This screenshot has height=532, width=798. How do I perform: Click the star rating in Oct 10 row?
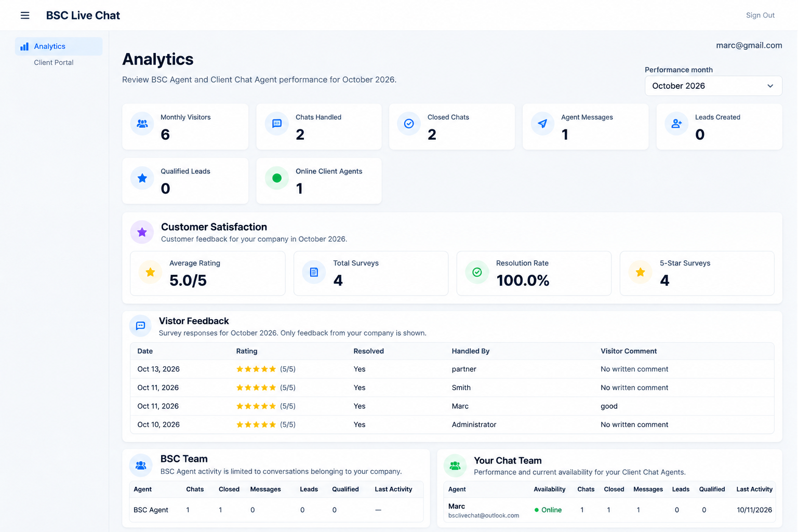256,425
